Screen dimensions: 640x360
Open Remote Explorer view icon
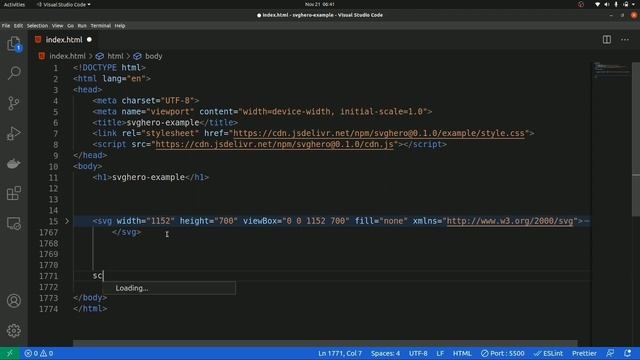[x=14, y=223]
